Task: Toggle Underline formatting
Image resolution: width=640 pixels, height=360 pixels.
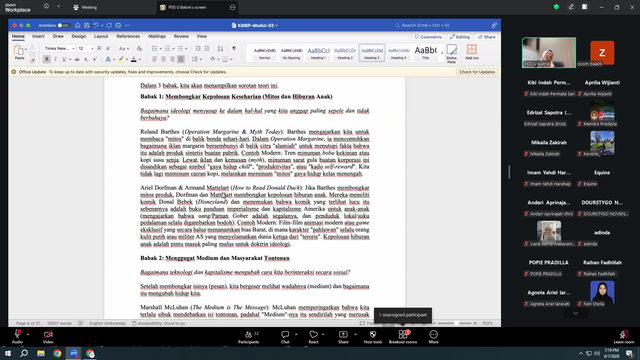Action: pyautogui.click(x=64, y=60)
